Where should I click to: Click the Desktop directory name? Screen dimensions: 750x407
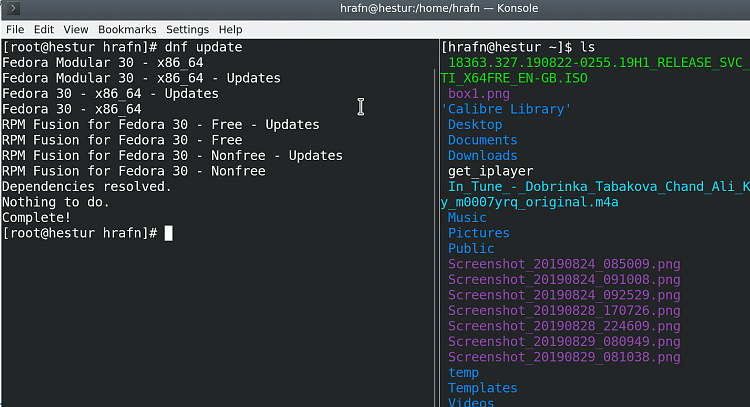[475, 124]
